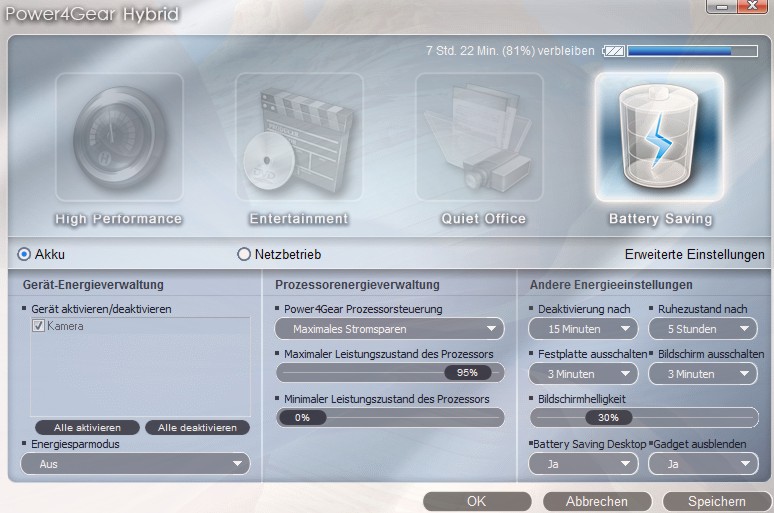Click the Prozessorenergieverwaltung heading

357,285
